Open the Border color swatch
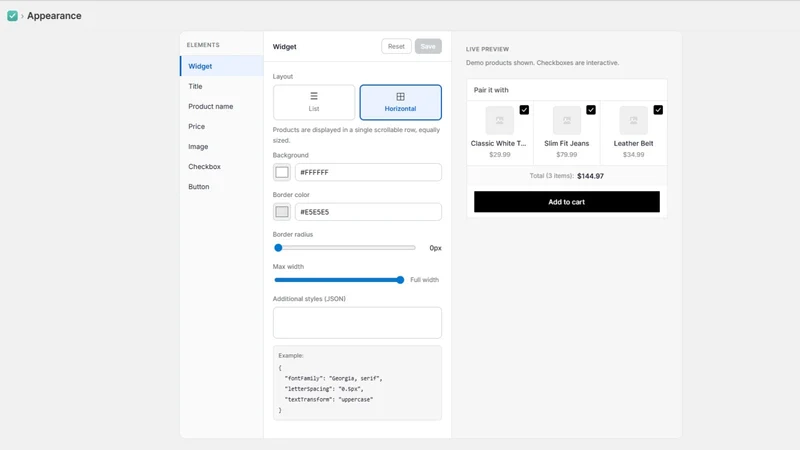Image resolution: width=800 pixels, height=450 pixels. pyautogui.click(x=282, y=212)
